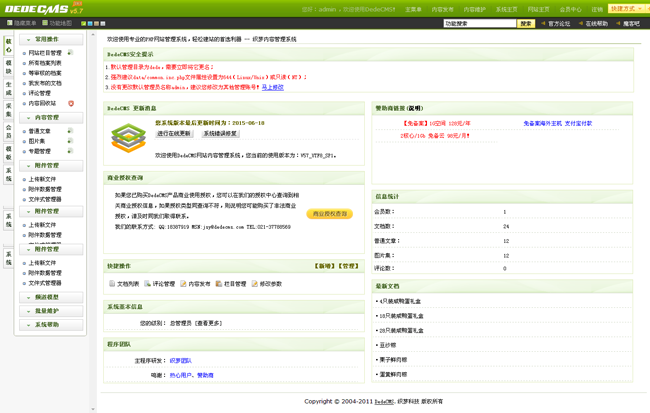This screenshot has height=413, width=650.
Task: Select the 内容发布 top menu item
Action: [x=442, y=9]
